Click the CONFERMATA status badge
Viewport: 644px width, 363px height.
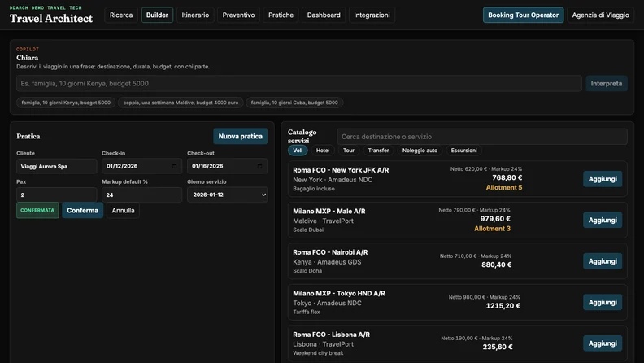[x=37, y=210]
